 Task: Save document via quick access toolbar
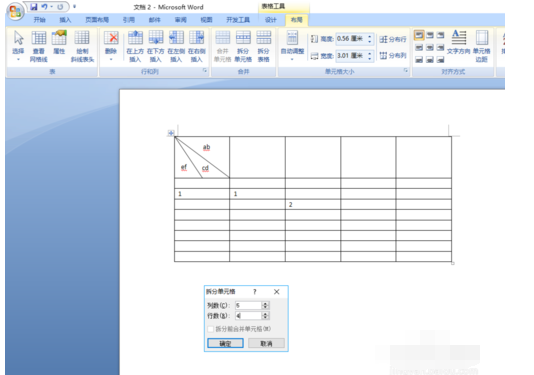34,7
